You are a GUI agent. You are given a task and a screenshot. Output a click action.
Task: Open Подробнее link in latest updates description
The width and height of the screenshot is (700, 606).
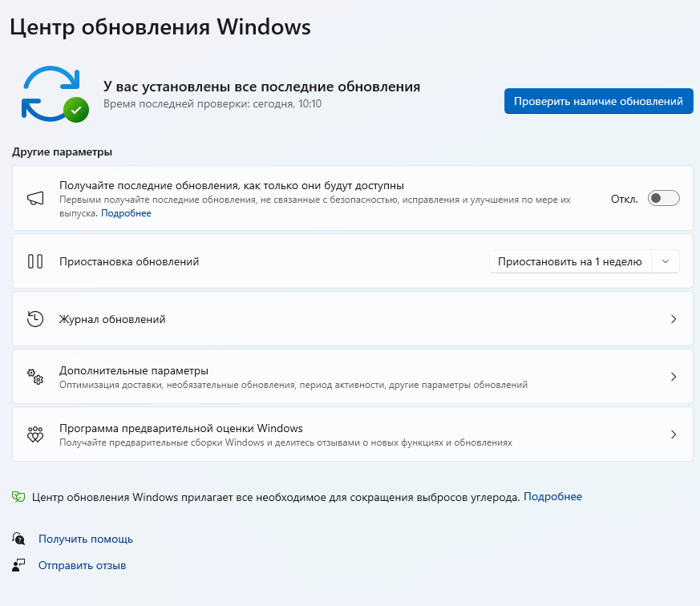pyautogui.click(x=126, y=213)
